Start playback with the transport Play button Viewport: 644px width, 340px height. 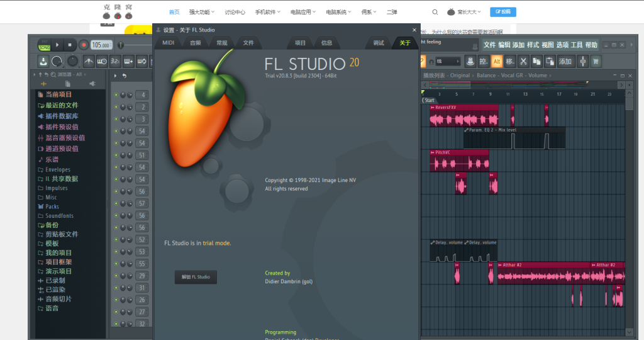click(57, 45)
